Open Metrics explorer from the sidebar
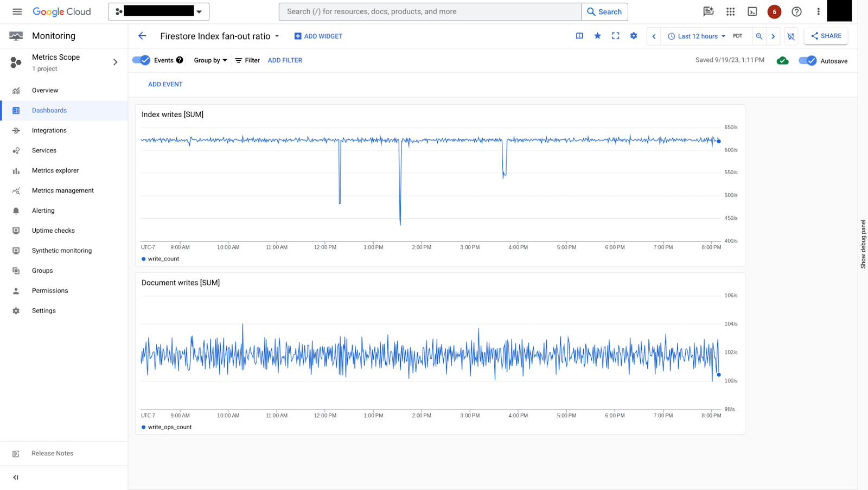 click(55, 170)
